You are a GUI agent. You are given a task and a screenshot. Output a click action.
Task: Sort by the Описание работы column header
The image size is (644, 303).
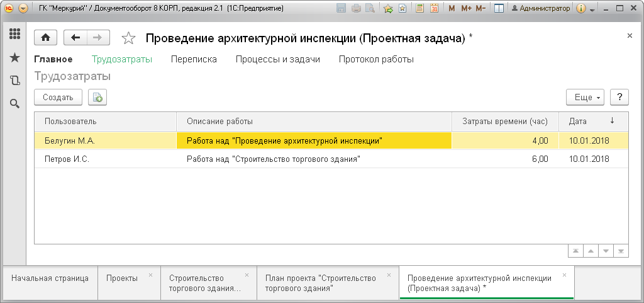click(314, 122)
